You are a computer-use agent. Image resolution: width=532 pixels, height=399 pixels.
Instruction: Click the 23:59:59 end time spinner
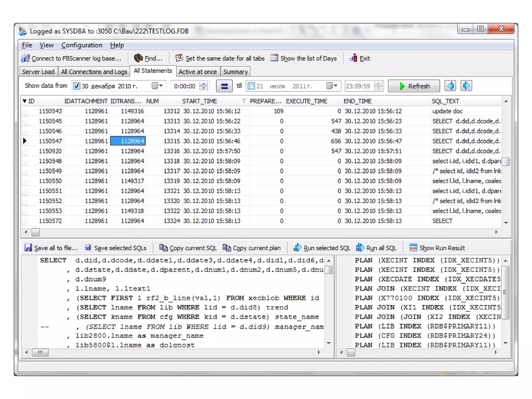coord(378,86)
